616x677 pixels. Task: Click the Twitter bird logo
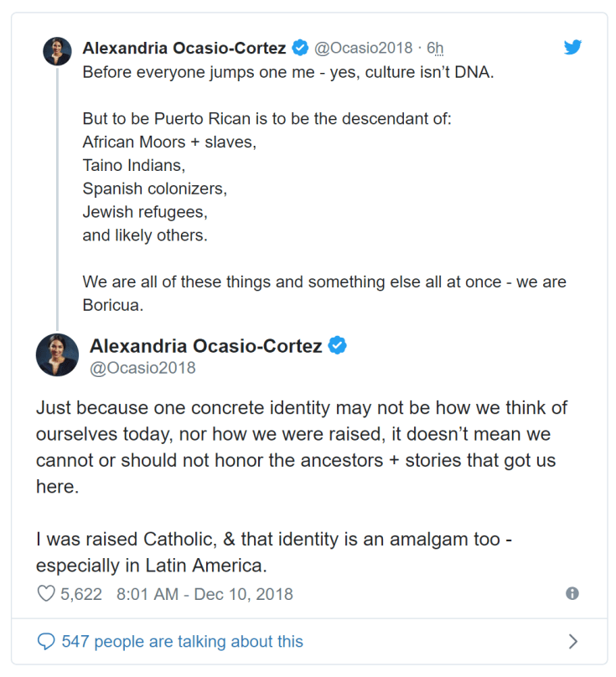[x=572, y=48]
